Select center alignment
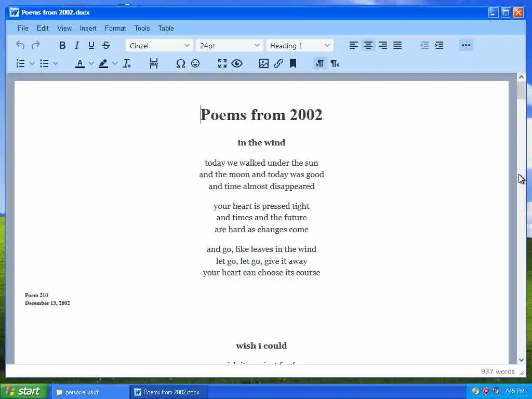This screenshot has width=532, height=399. pos(368,45)
